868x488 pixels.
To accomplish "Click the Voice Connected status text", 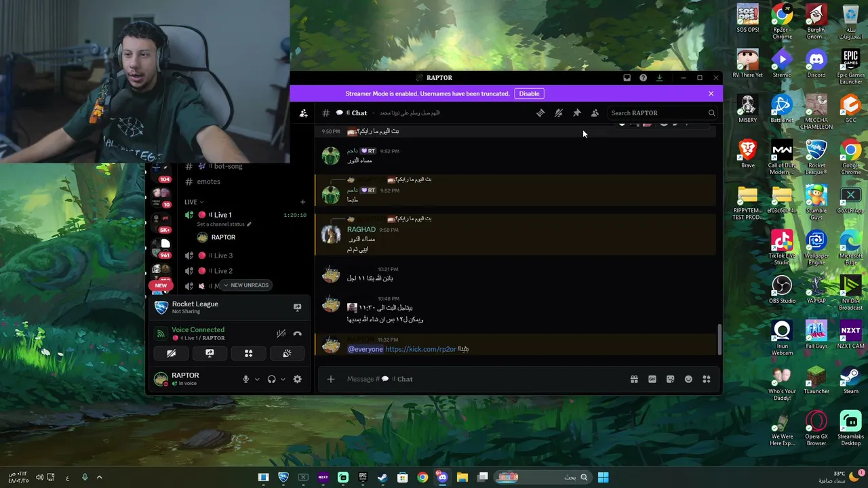I will coord(198,330).
